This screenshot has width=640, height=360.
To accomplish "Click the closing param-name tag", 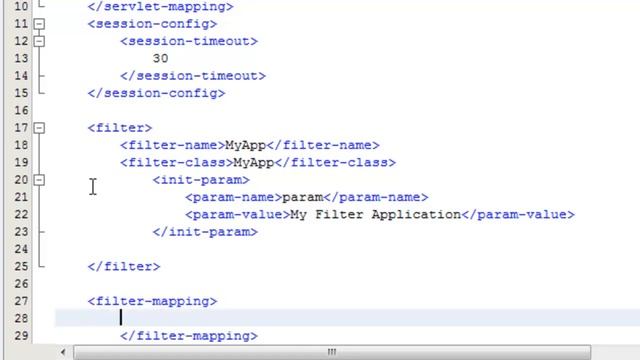I will pyautogui.click(x=376, y=198).
